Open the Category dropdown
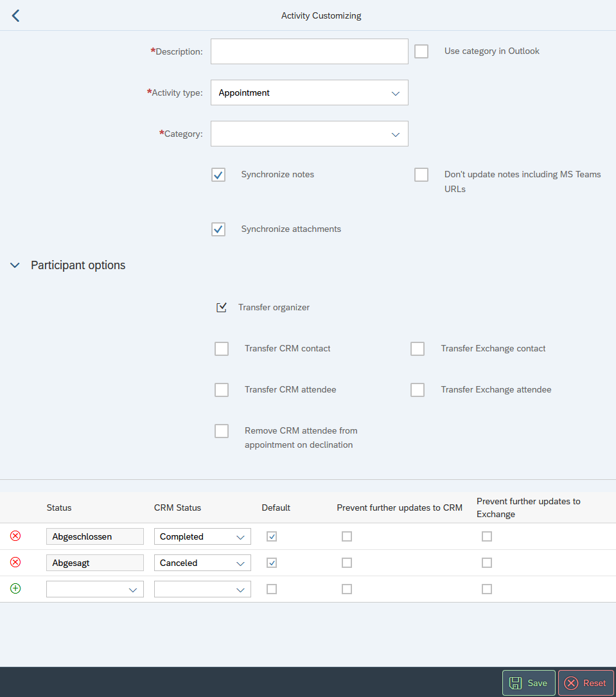The image size is (616, 697). (310, 134)
